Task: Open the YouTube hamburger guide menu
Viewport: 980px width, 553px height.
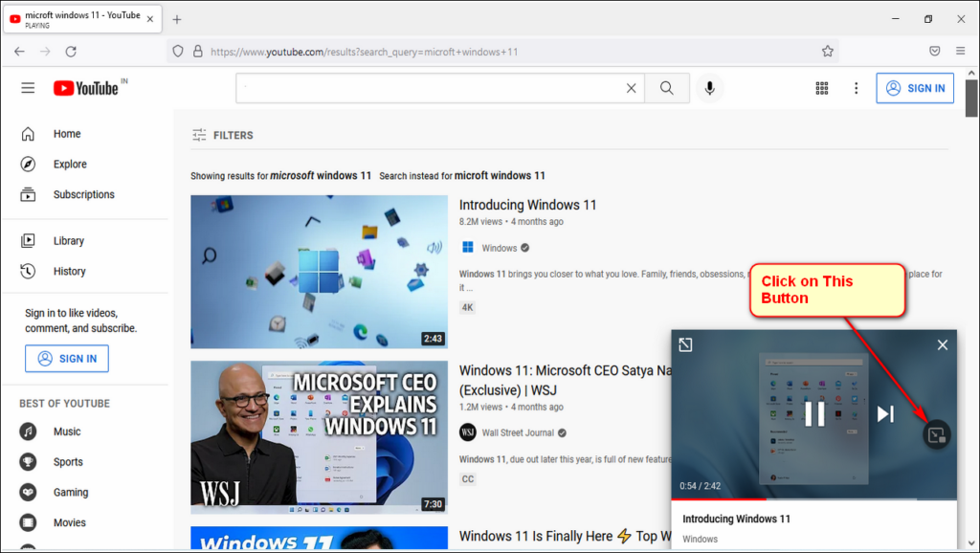Action: point(28,88)
